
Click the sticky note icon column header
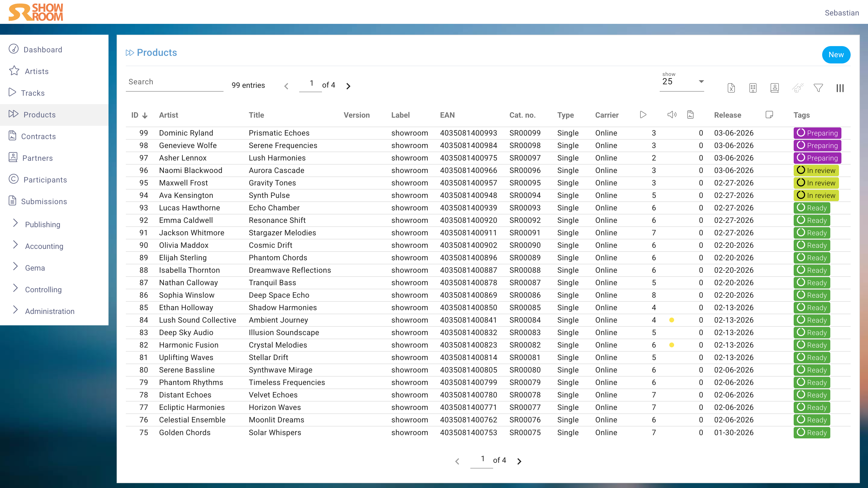tap(769, 115)
